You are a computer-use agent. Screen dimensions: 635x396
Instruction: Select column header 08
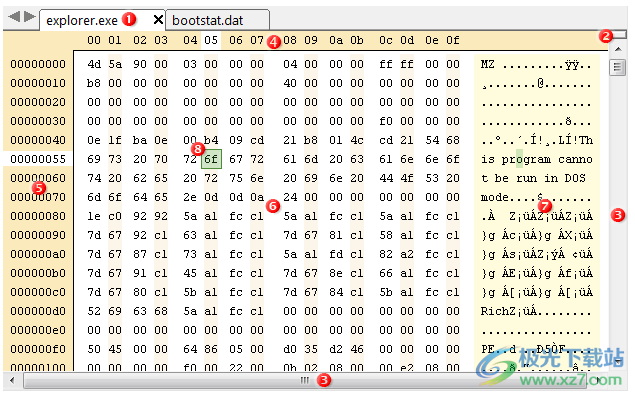[290, 40]
